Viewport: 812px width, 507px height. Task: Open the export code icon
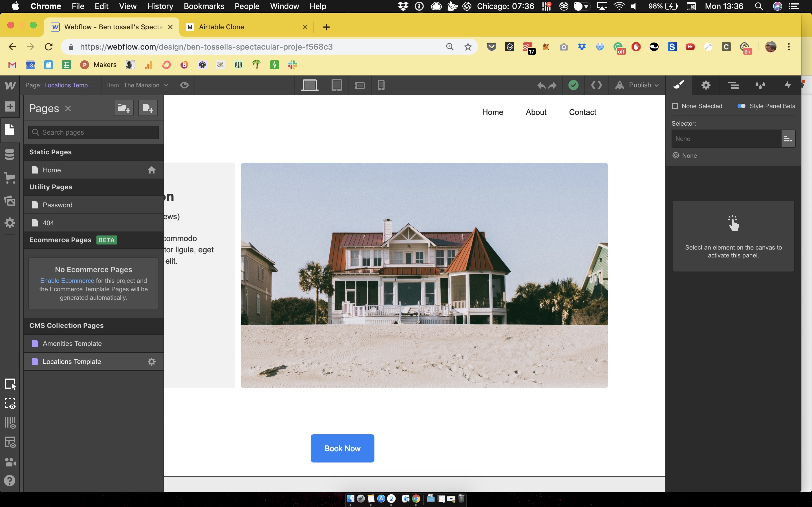point(596,85)
